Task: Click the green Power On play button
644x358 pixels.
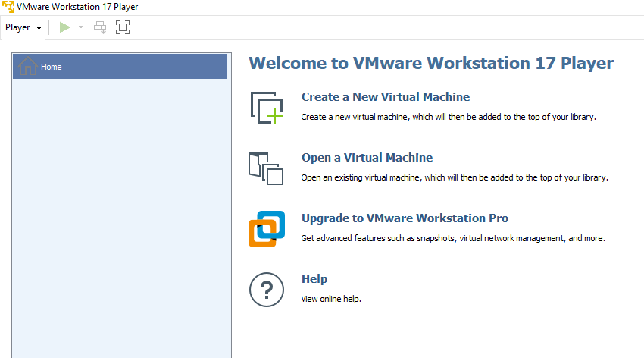Action: tap(65, 27)
